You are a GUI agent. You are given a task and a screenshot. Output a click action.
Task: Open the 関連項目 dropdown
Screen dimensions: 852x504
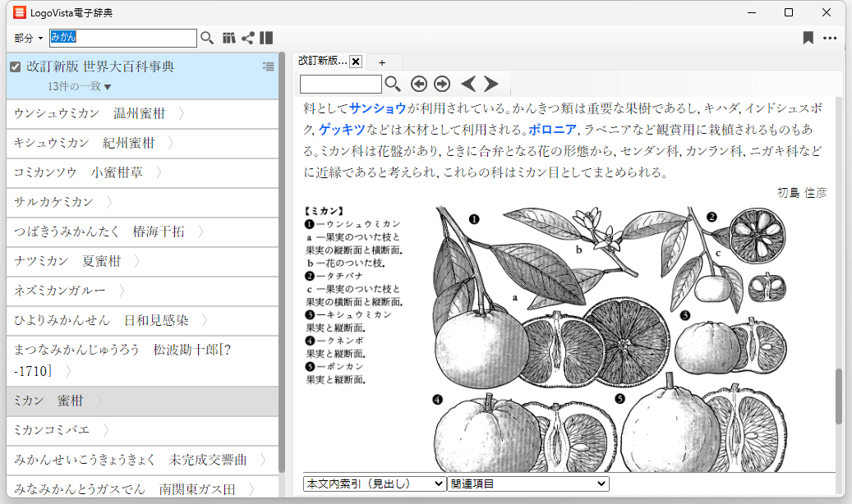tap(527, 484)
